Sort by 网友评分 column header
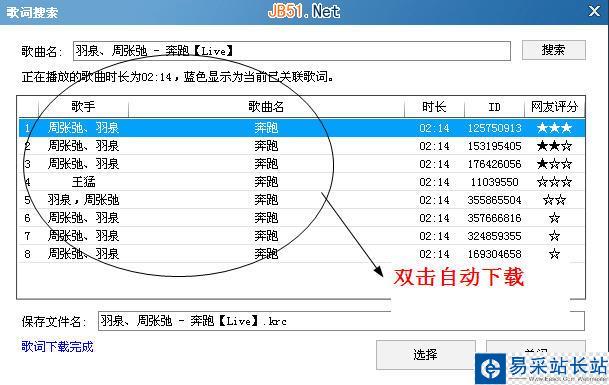609x385 pixels. tap(554, 106)
